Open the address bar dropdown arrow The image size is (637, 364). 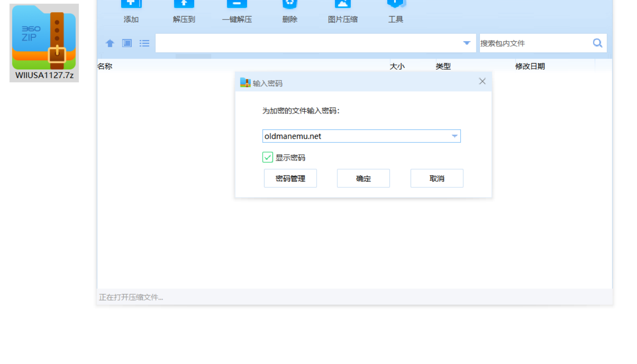467,43
